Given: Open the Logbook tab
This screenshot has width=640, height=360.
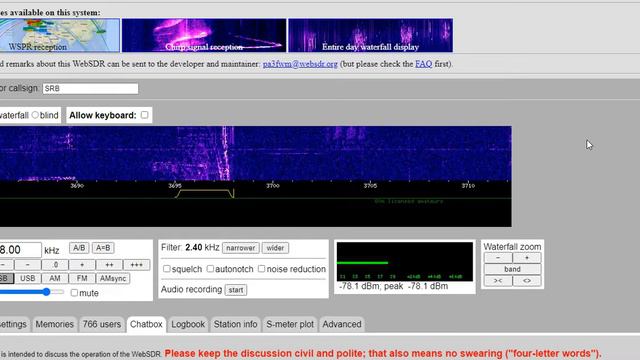Looking at the screenshot, I should click(x=188, y=324).
